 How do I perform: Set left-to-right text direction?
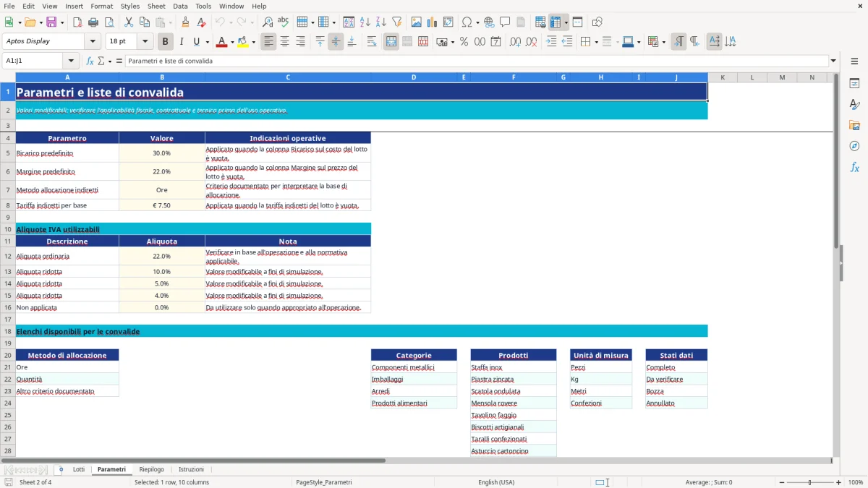[x=678, y=42]
